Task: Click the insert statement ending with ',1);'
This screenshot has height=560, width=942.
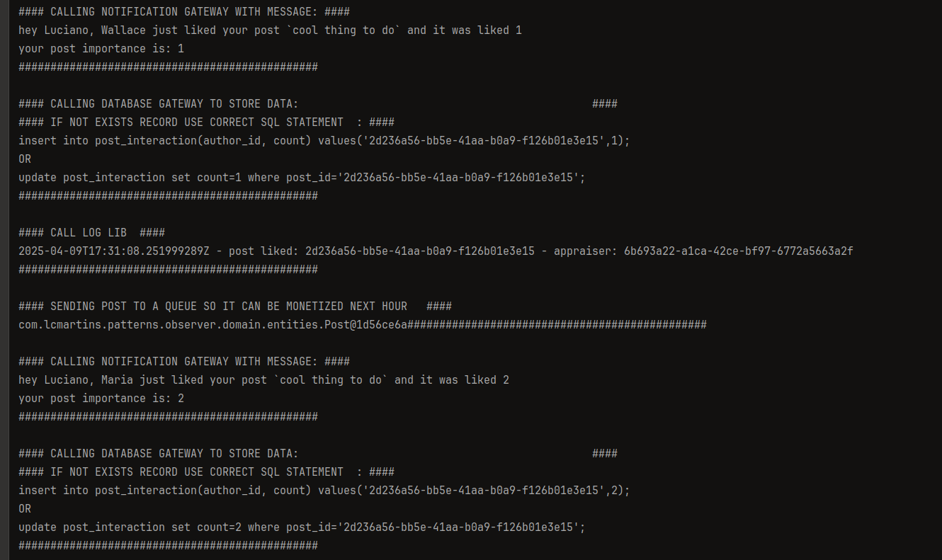Action: [x=324, y=141]
